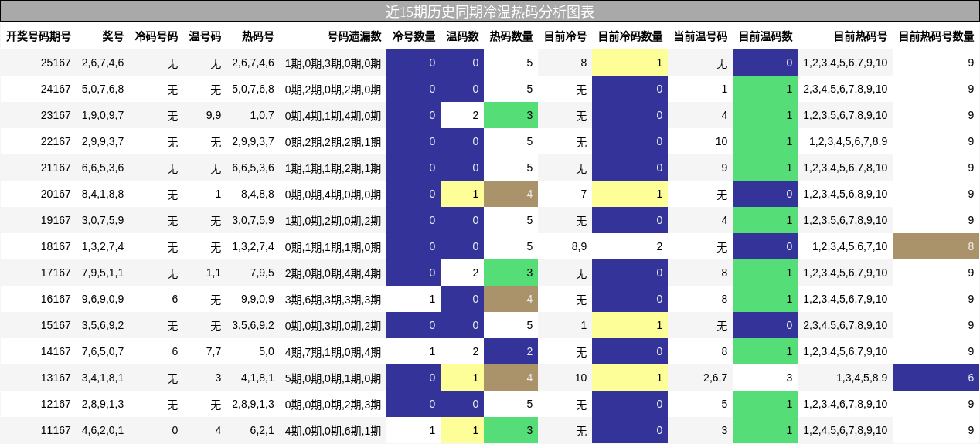Select the 目前温码数 column header

pos(766,36)
